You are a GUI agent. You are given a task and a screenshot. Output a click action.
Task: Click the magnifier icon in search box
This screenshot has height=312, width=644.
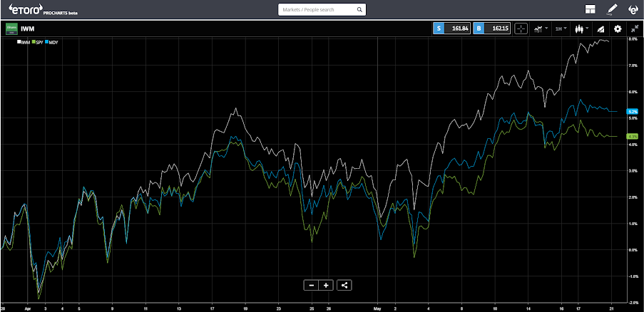pyautogui.click(x=359, y=9)
